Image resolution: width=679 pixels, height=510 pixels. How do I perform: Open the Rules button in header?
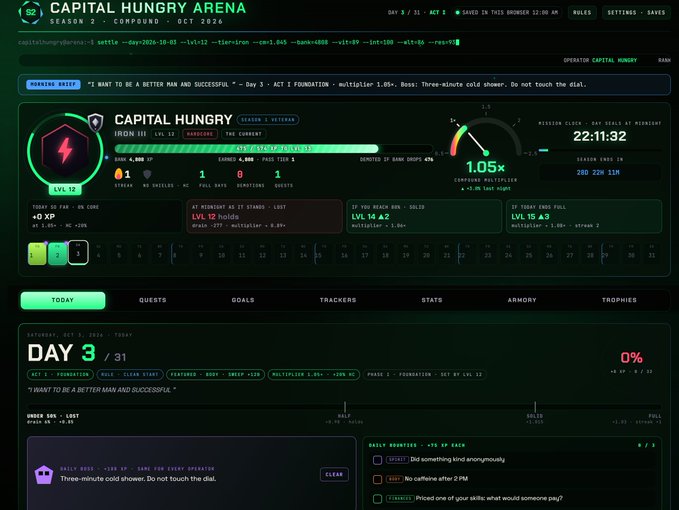pyautogui.click(x=582, y=13)
